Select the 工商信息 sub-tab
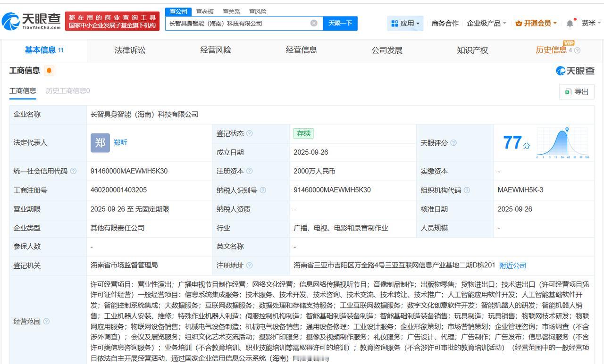 23,91
